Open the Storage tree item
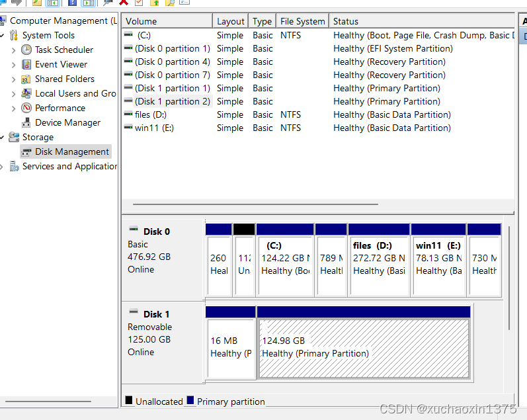 coord(38,137)
